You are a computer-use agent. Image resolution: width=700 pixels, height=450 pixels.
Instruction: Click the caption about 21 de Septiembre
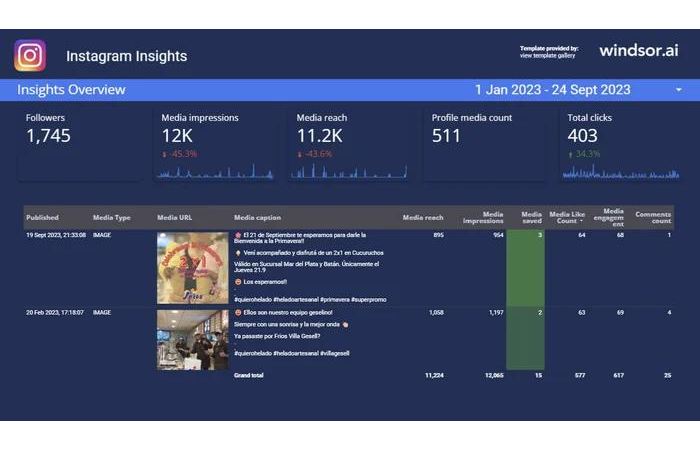pos(300,238)
